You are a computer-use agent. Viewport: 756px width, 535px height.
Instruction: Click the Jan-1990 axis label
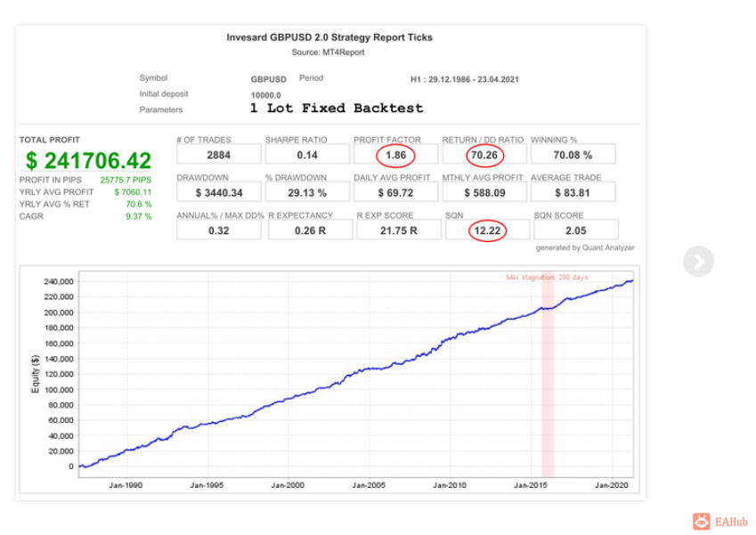126,485
